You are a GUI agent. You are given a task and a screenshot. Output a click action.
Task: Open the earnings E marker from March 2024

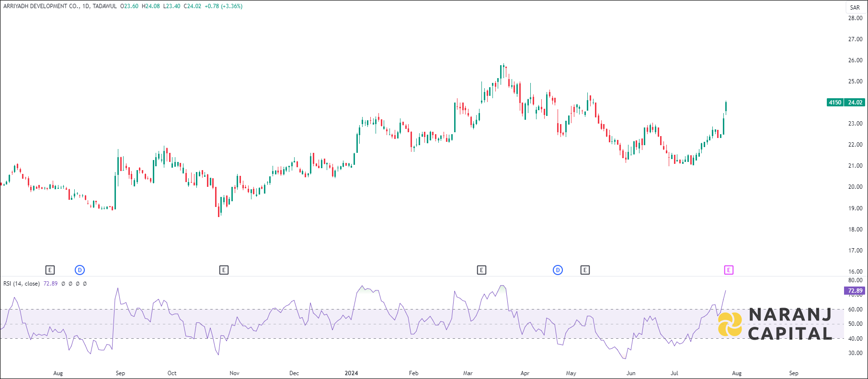pos(481,270)
